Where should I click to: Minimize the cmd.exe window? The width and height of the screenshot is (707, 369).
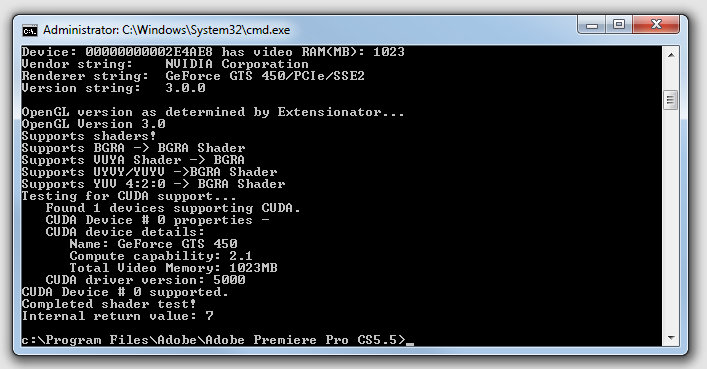[x=592, y=25]
